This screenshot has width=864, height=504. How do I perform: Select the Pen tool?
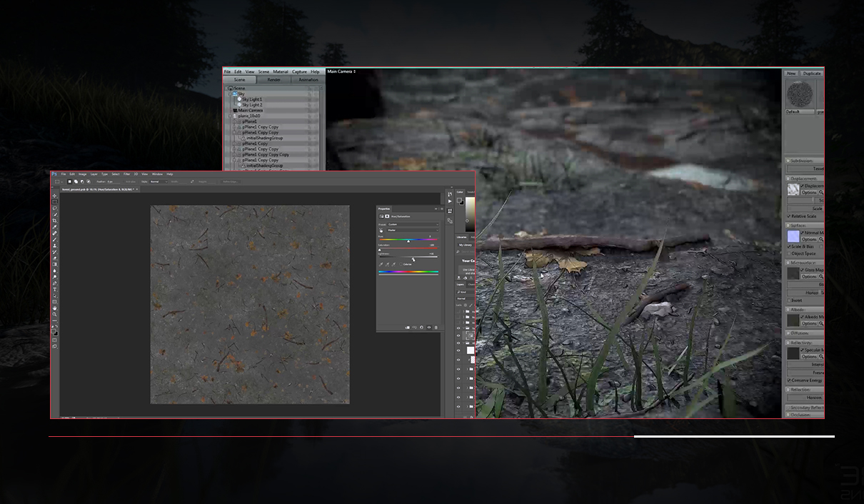tap(54, 283)
